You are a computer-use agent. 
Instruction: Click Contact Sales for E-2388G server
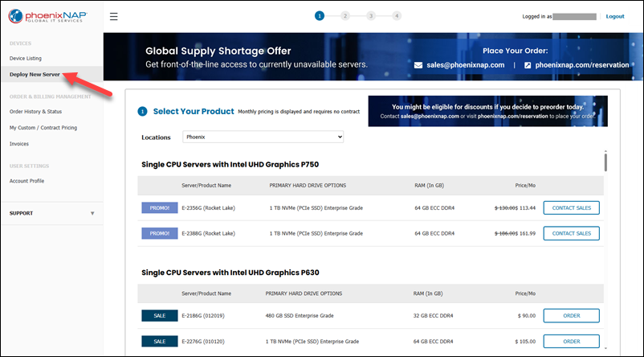571,233
